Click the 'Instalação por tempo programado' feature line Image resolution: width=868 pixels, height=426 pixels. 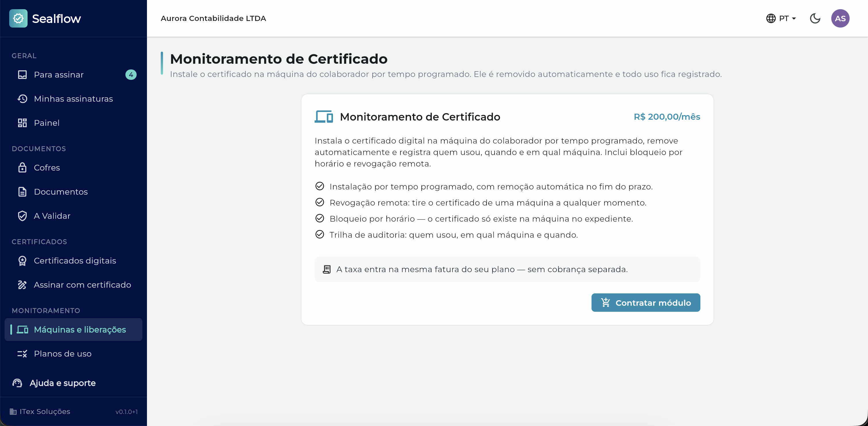point(491,187)
